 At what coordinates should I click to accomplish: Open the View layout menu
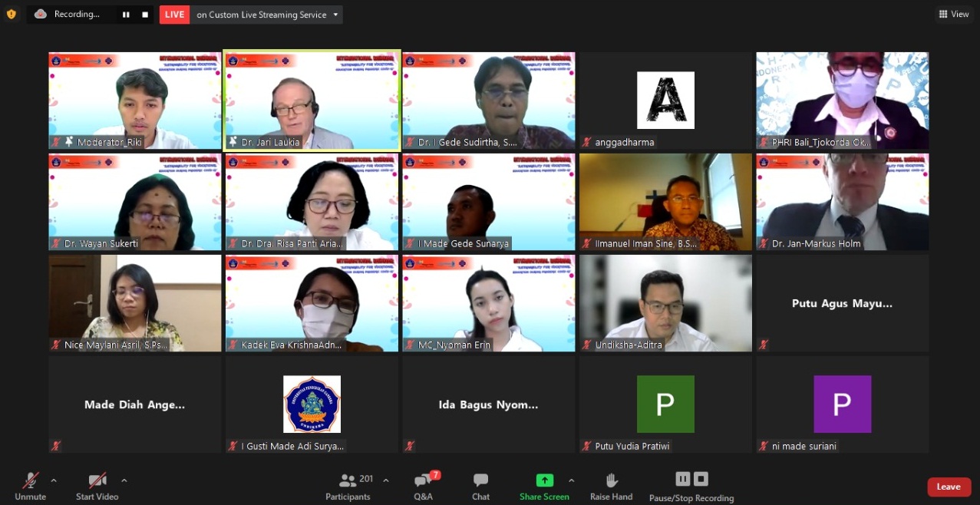953,14
